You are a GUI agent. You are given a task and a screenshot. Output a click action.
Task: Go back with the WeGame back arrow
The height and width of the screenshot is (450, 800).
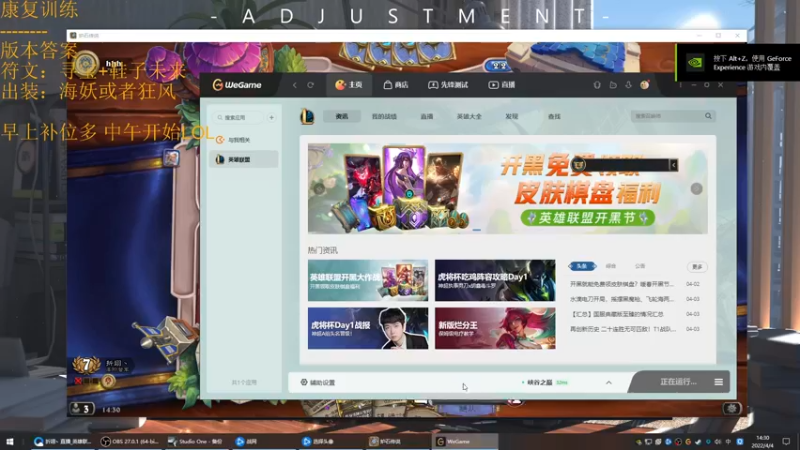(295, 85)
